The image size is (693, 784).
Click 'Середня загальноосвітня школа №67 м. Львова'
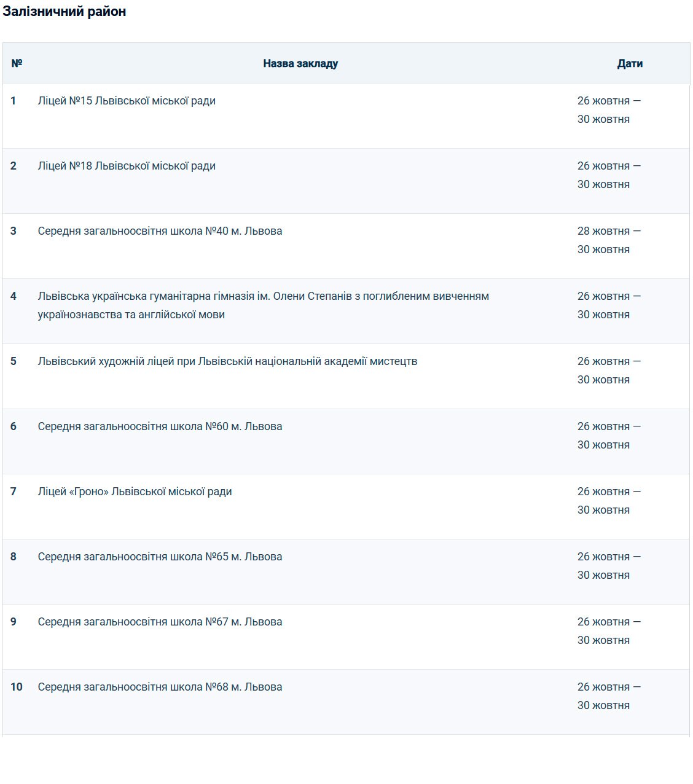(x=160, y=622)
